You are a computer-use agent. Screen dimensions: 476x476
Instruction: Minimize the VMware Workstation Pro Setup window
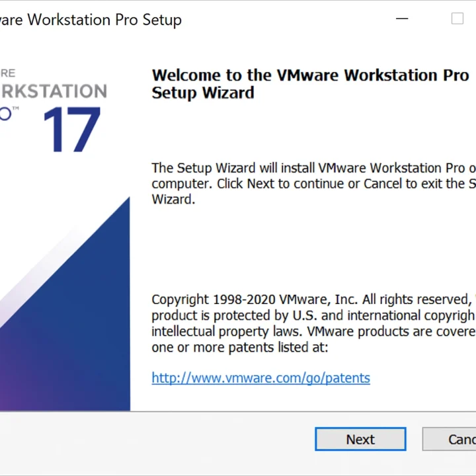point(402,19)
